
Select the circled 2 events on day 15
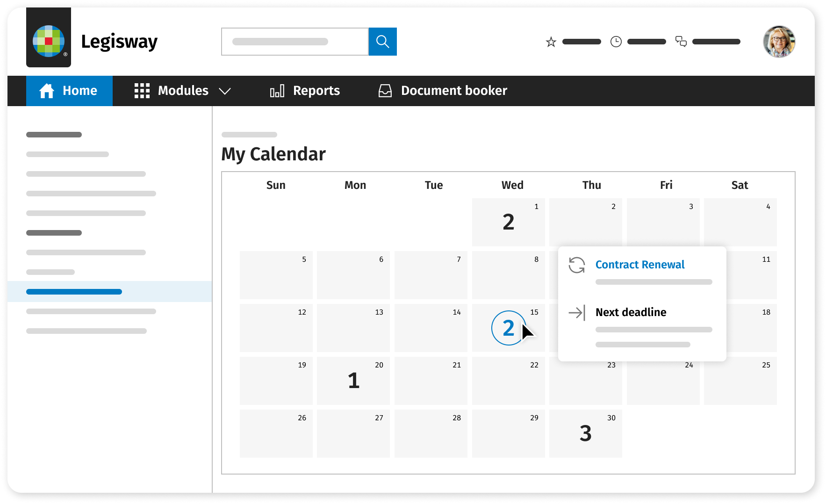508,328
